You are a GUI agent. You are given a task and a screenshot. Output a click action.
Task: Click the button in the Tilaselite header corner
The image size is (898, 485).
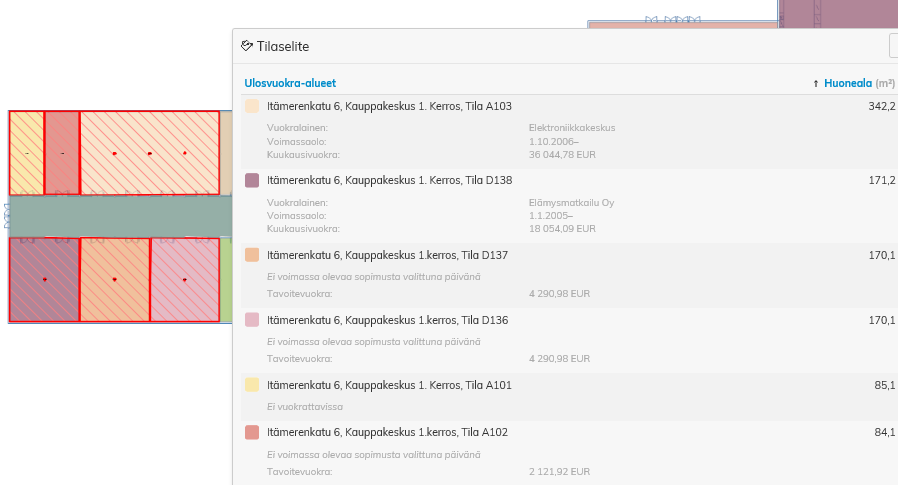(x=893, y=46)
